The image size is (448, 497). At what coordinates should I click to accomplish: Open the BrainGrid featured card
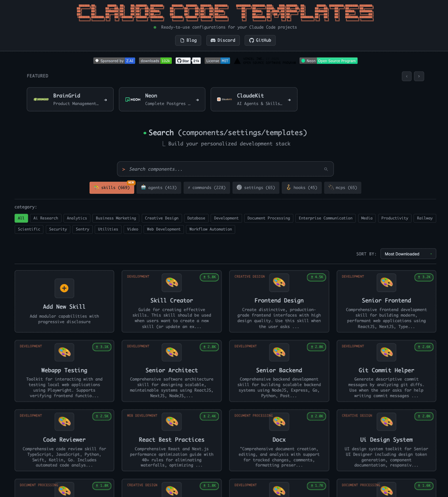click(70, 99)
